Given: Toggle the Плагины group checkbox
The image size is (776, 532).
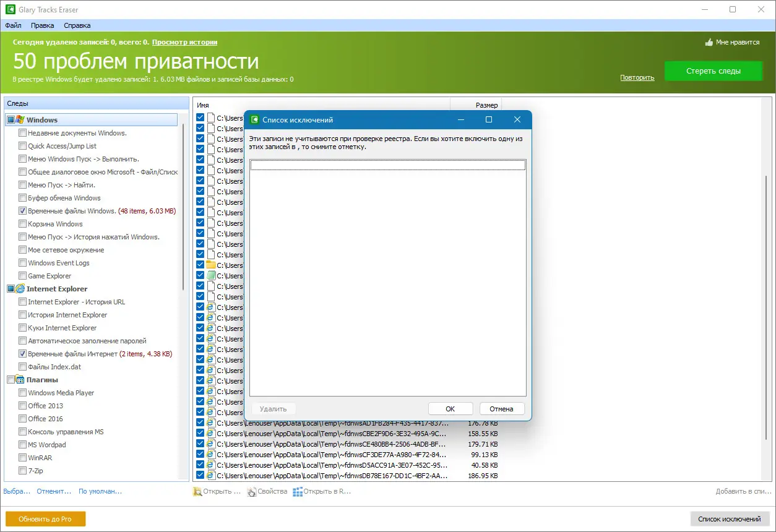Looking at the screenshot, I should click(11, 380).
